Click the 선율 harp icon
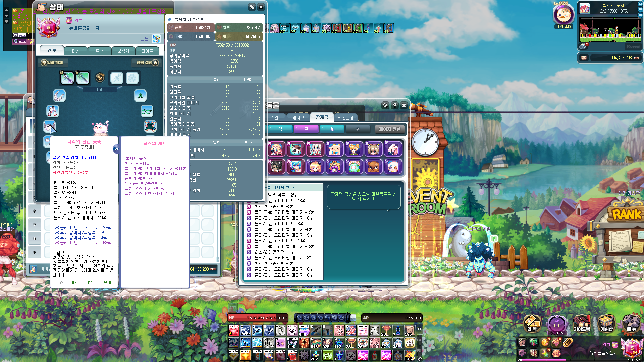Image resolution: width=644 pixels, height=362 pixels. click(156, 39)
